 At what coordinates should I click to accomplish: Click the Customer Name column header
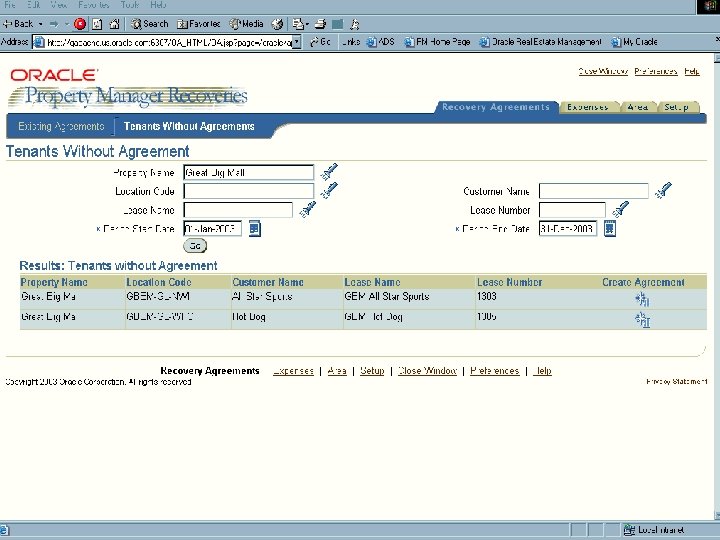268,282
